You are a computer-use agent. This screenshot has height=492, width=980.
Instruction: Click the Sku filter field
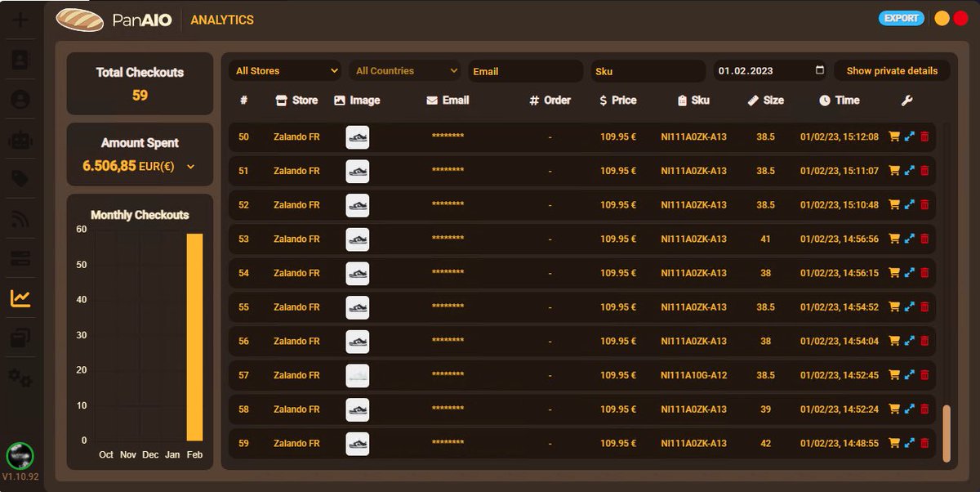[x=648, y=71]
